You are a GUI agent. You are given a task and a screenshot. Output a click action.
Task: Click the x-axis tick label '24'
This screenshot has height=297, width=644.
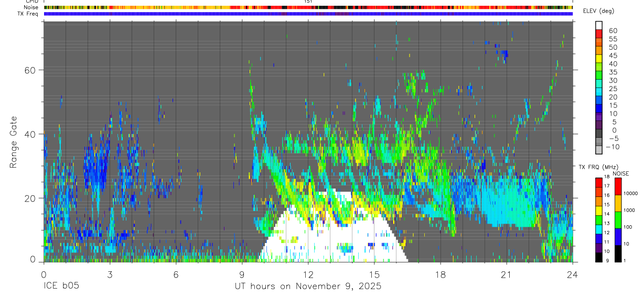click(572, 274)
